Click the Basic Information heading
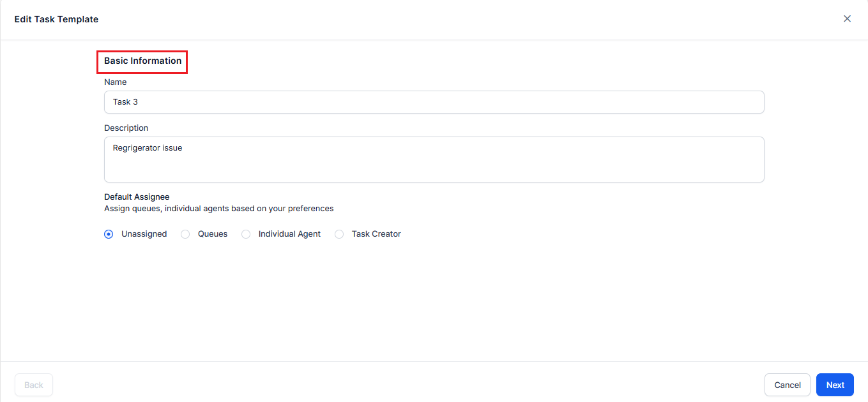Screen dimensions: 868x402 click(x=142, y=61)
